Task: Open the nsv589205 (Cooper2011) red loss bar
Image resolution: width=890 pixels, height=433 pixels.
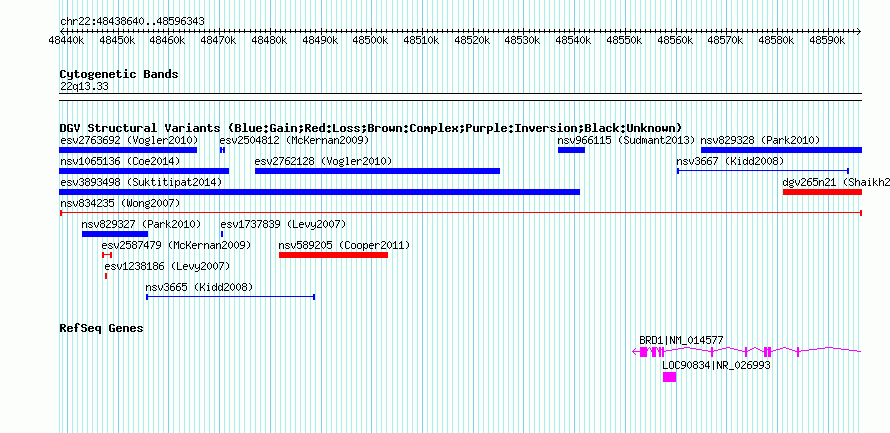Action: pyautogui.click(x=333, y=255)
